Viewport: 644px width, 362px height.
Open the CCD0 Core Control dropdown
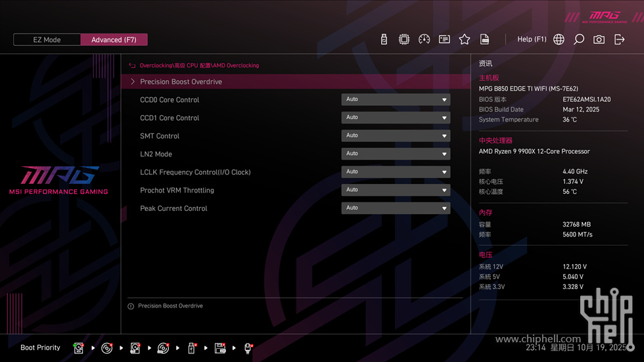pyautogui.click(x=396, y=100)
